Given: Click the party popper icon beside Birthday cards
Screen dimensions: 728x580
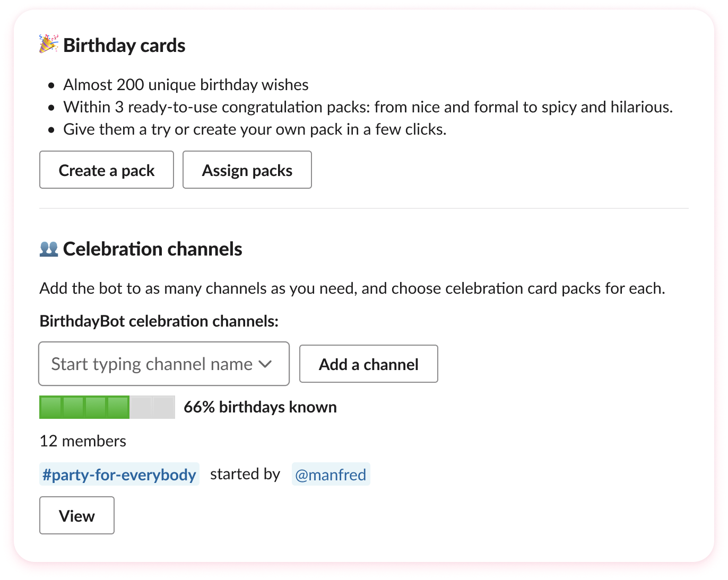Looking at the screenshot, I should 48,45.
